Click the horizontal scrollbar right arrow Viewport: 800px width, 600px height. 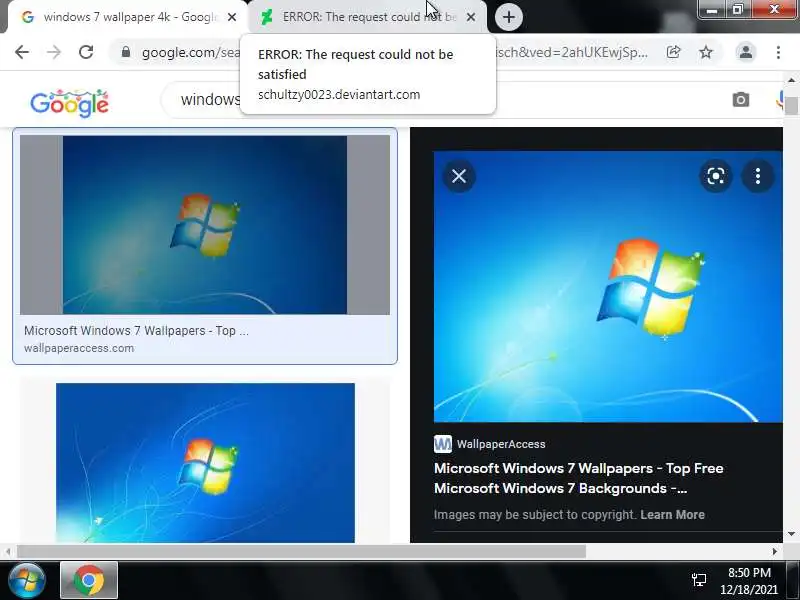[x=774, y=551]
